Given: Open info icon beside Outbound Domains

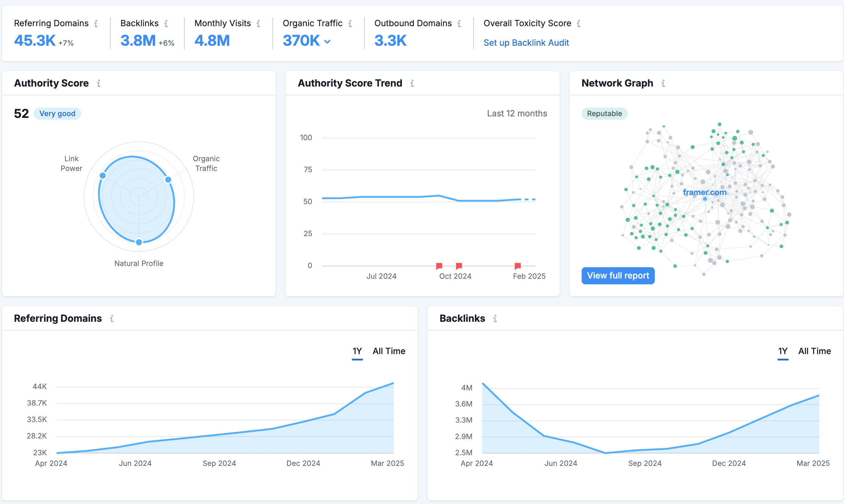Looking at the screenshot, I should [x=459, y=23].
